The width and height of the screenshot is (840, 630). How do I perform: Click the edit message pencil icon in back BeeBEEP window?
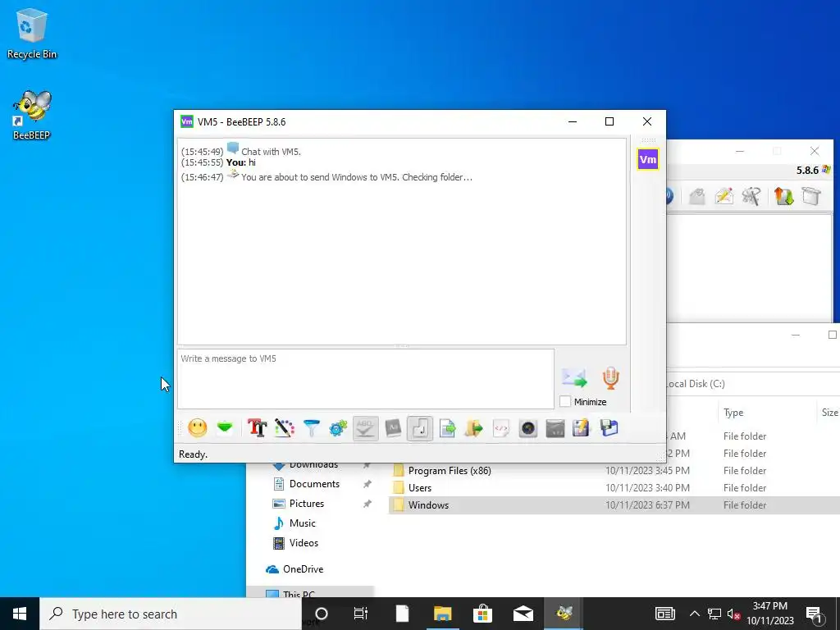[x=724, y=196]
